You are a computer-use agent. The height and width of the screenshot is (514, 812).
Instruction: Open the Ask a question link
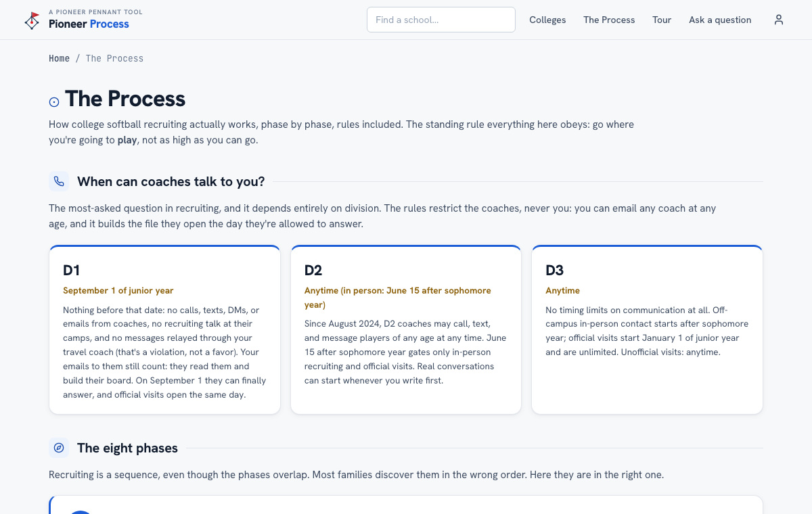[720, 20]
